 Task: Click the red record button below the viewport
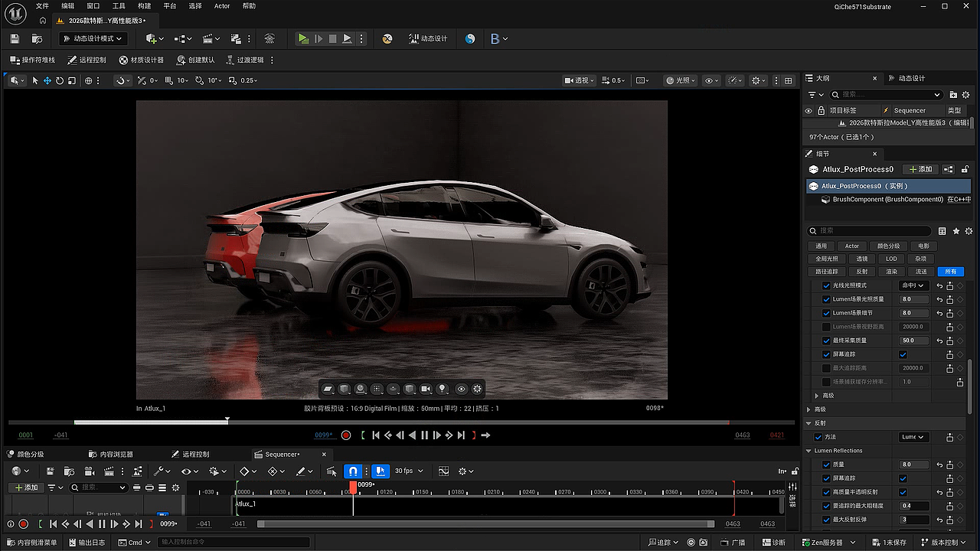point(346,435)
